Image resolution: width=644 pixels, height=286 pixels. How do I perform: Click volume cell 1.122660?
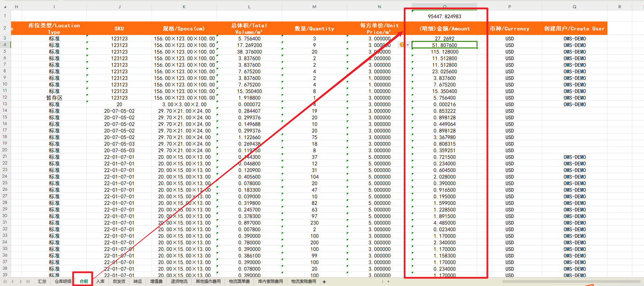249,137
